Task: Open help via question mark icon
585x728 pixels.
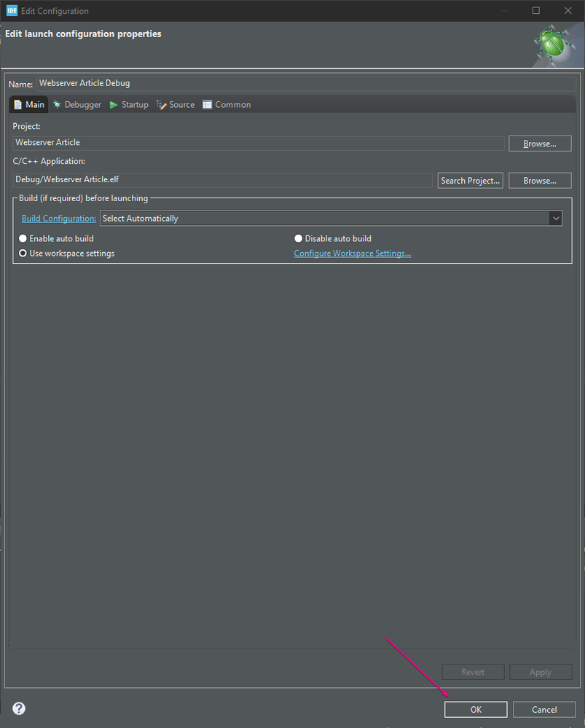Action: click(19, 708)
